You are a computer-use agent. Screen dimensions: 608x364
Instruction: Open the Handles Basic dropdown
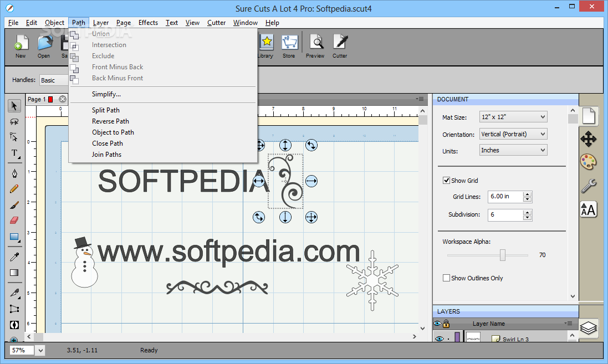click(x=54, y=80)
